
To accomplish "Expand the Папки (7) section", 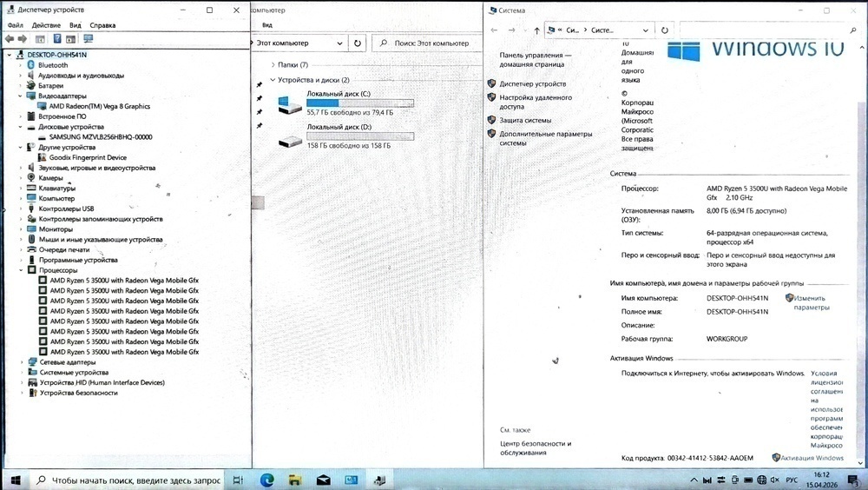I will point(273,65).
